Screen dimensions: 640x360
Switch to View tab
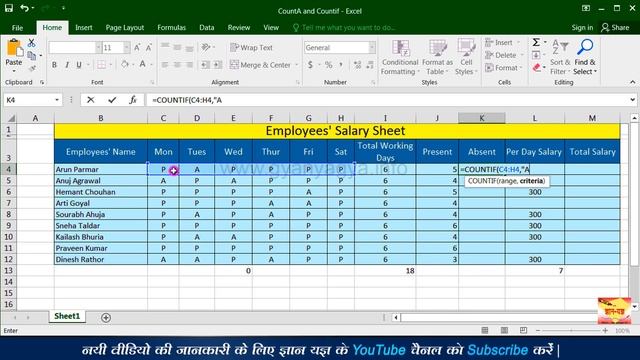271,27
